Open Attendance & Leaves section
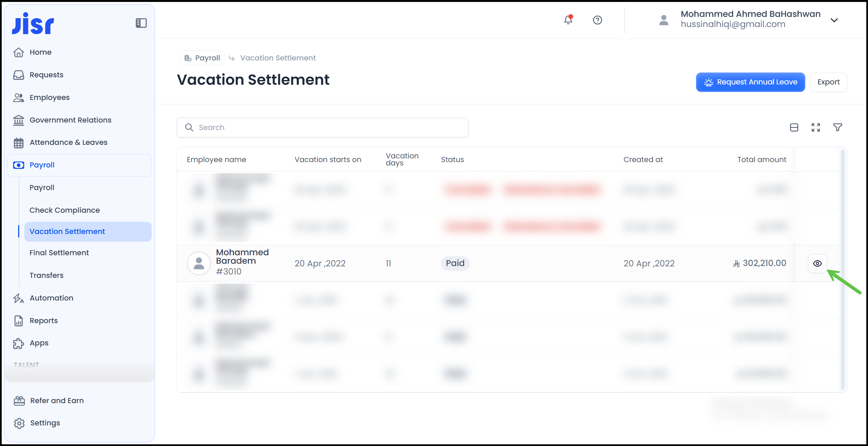This screenshot has height=446, width=868. [x=68, y=142]
